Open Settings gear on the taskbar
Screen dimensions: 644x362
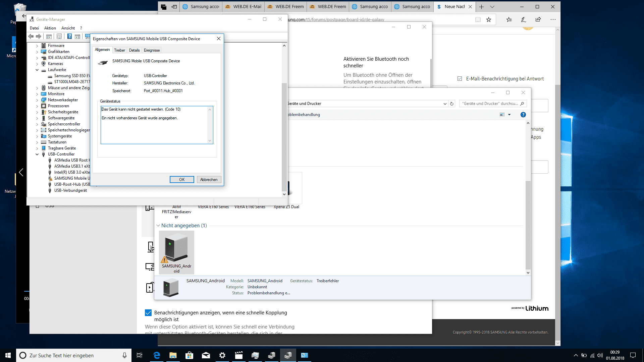point(222,355)
